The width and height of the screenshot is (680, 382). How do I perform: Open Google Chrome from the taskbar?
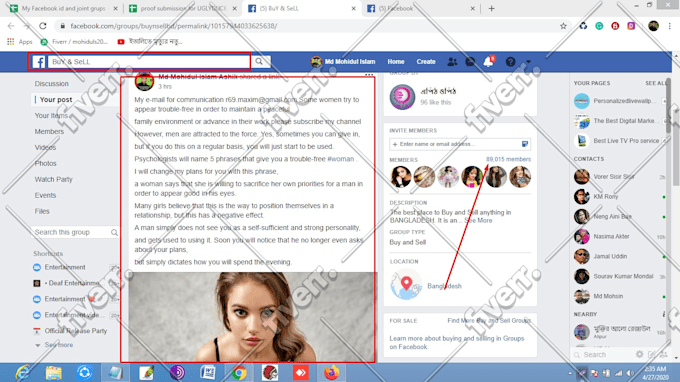tap(239, 372)
